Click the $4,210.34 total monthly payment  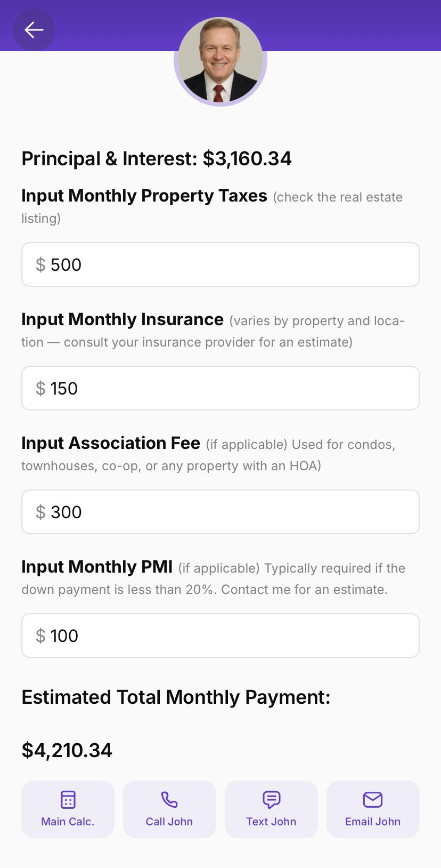pyautogui.click(x=67, y=751)
